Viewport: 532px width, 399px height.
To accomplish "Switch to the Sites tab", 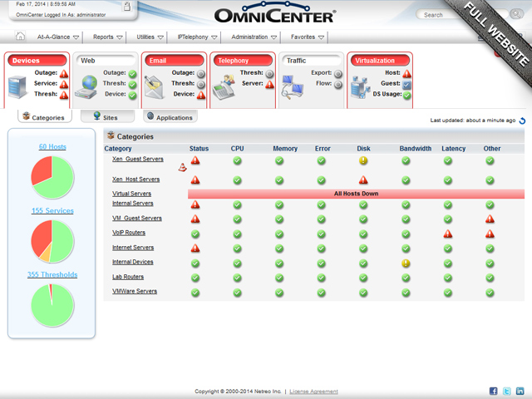I will point(107,116).
